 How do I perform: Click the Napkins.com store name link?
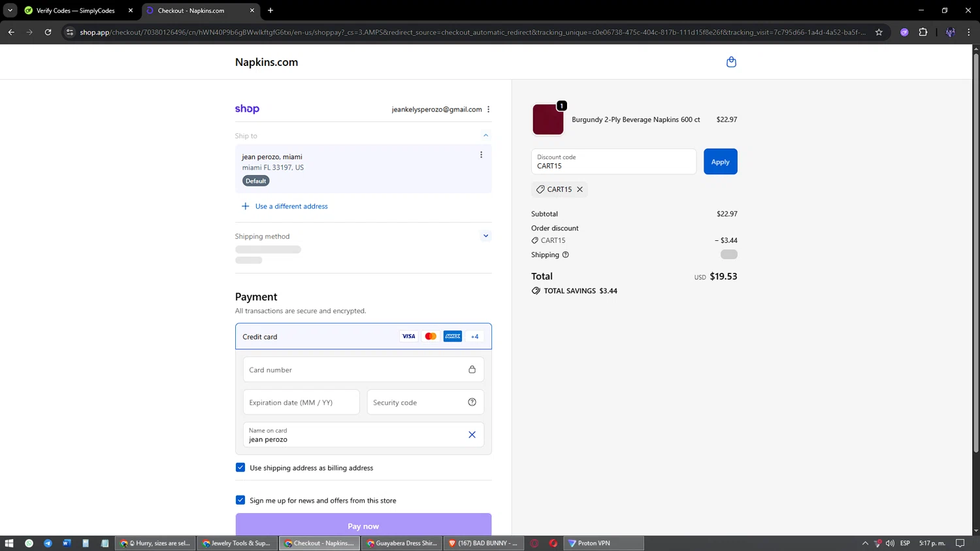tap(267, 62)
